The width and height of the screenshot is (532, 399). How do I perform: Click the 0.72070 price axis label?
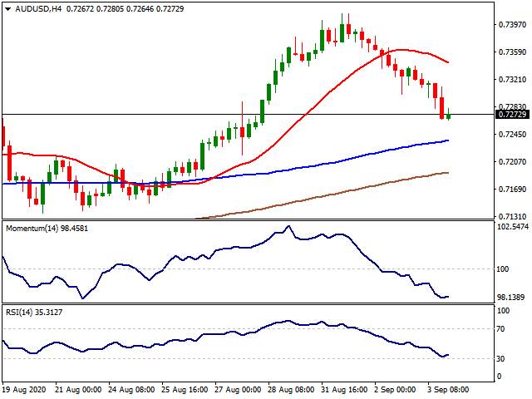[x=512, y=162]
